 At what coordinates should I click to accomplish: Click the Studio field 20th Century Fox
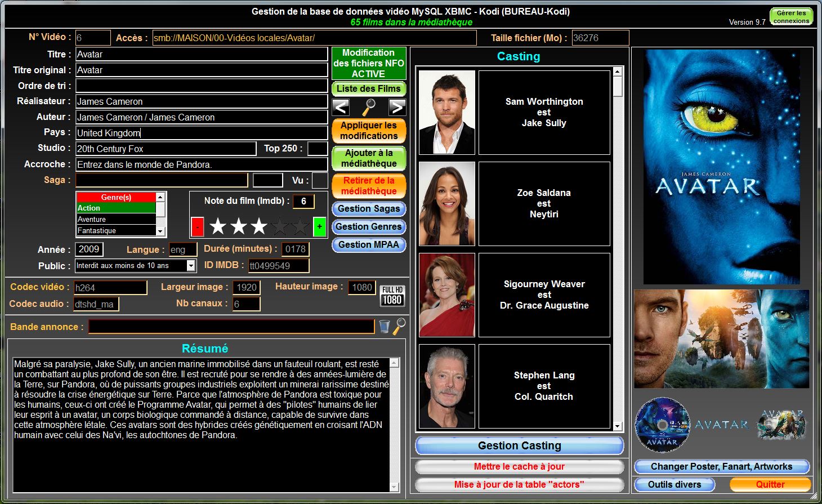click(166, 149)
